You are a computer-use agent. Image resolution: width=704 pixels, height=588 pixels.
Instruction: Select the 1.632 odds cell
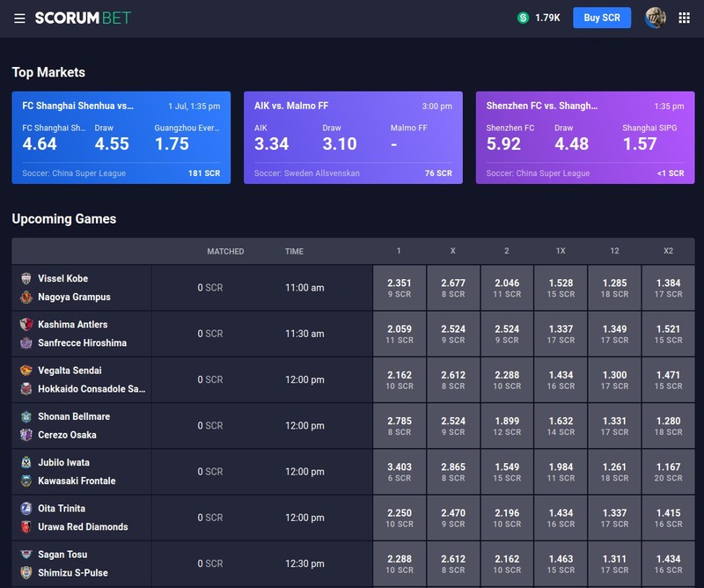(x=561, y=426)
